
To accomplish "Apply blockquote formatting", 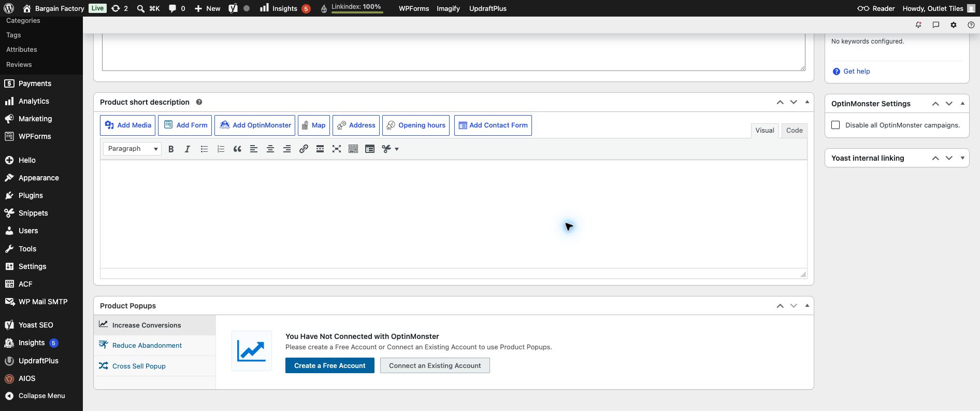I will tap(237, 149).
